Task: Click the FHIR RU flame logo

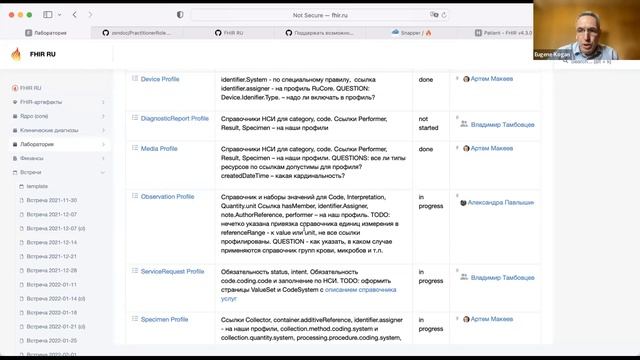Action: 16,54
